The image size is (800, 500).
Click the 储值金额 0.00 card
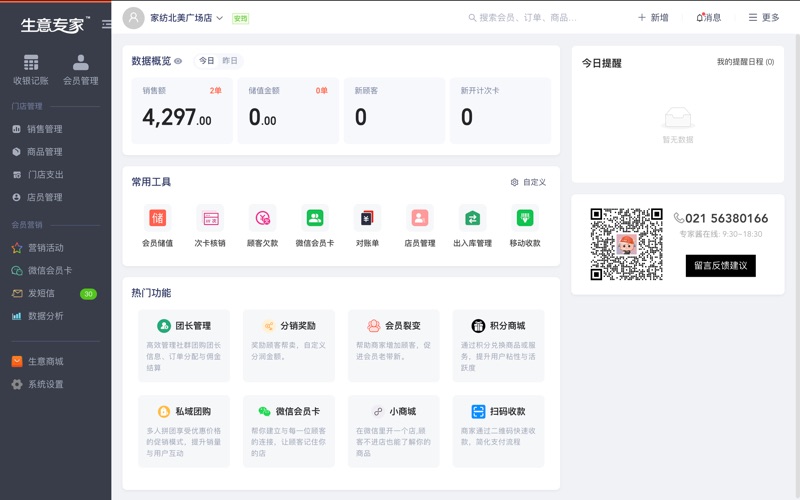[x=288, y=110]
